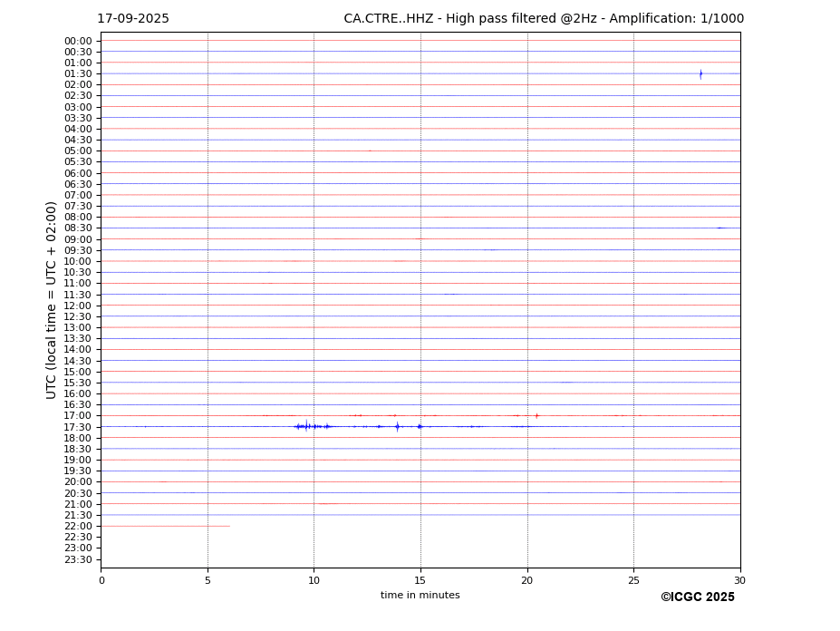Click the 11:30 time label
Screen dimensions: 840x631
tap(78, 295)
